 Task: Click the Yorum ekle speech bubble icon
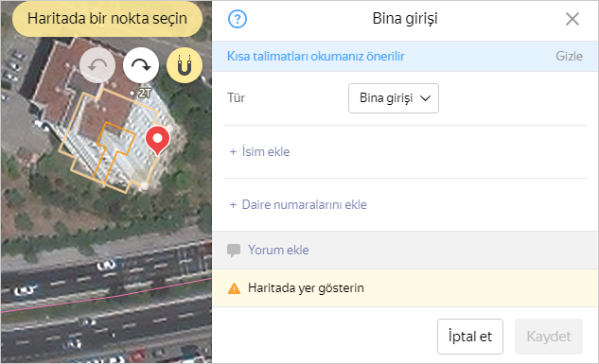click(x=234, y=251)
